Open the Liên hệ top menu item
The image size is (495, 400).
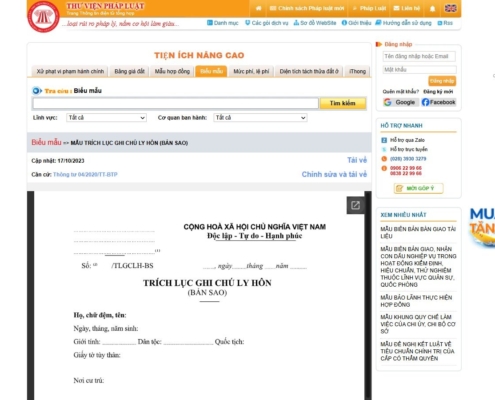(407, 8)
